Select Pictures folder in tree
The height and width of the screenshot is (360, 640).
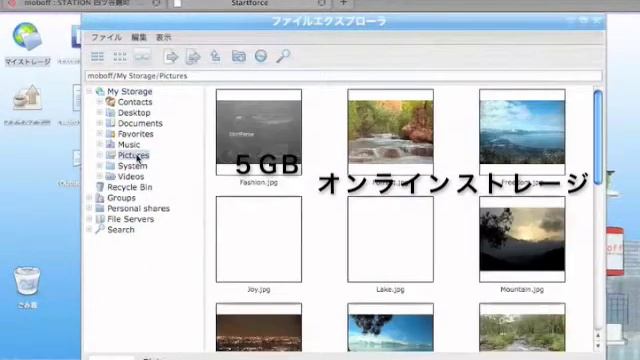coord(133,155)
